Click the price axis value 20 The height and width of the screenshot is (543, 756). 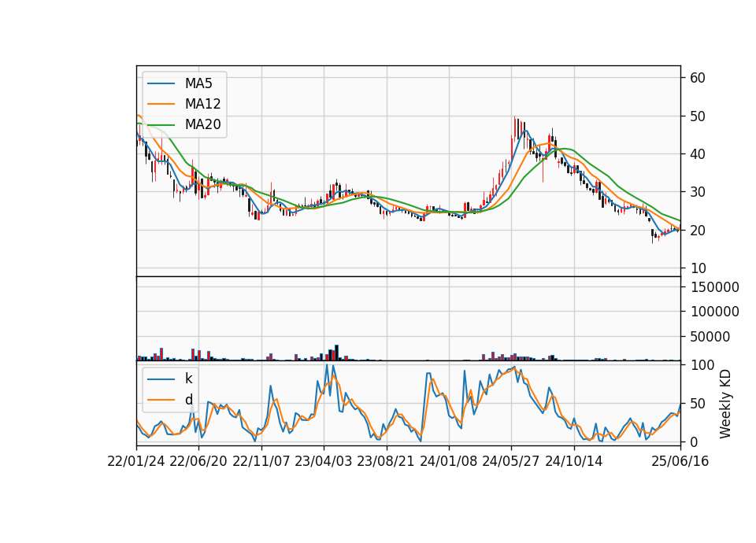697,231
